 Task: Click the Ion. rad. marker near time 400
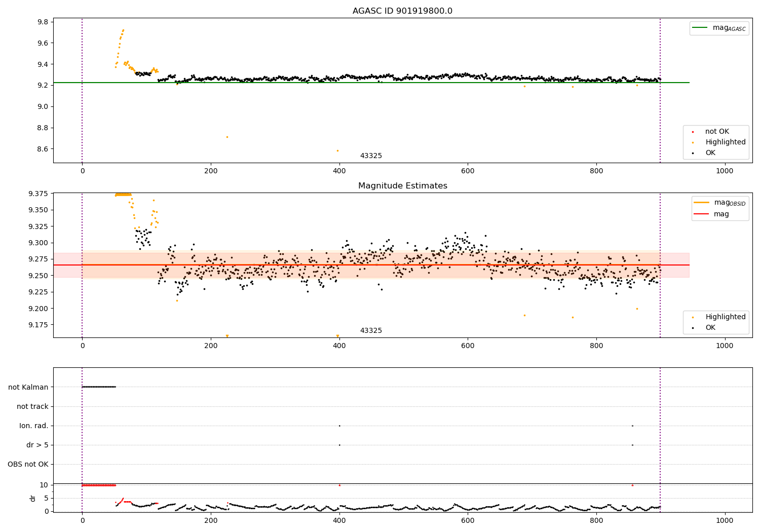click(339, 426)
